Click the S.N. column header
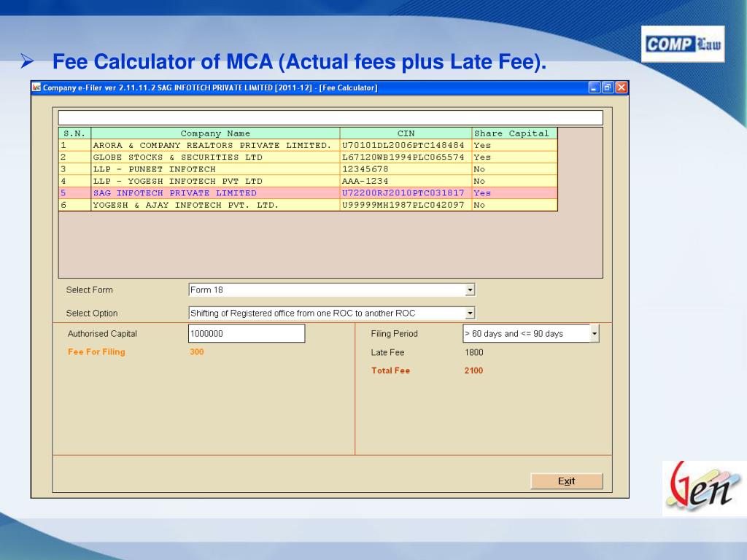This screenshot has width=747, height=560. pyautogui.click(x=74, y=133)
